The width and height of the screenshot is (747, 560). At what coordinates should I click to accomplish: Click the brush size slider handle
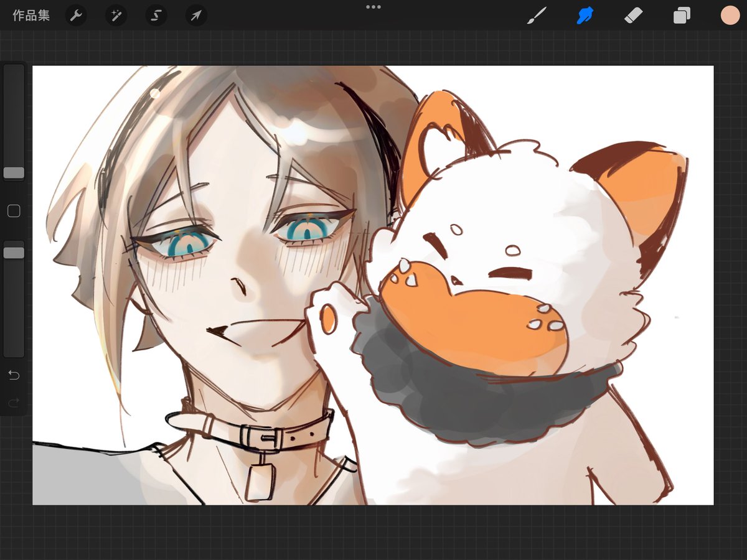click(14, 173)
